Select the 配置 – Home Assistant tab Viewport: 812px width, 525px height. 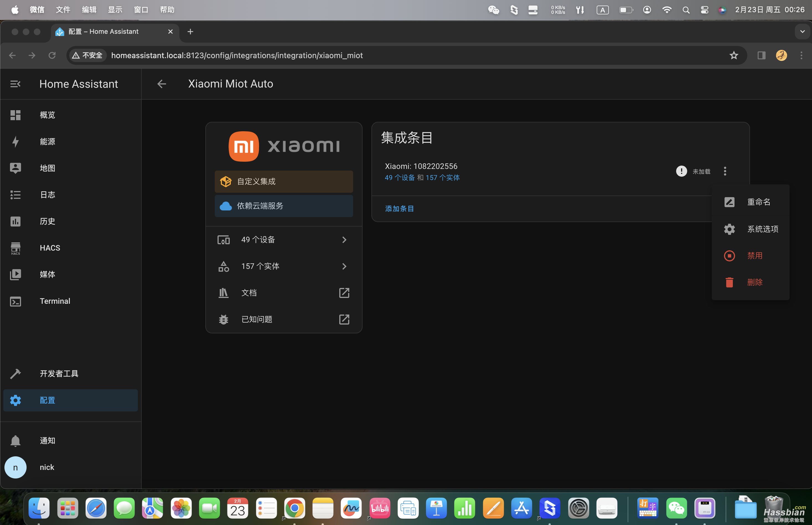pos(115,32)
